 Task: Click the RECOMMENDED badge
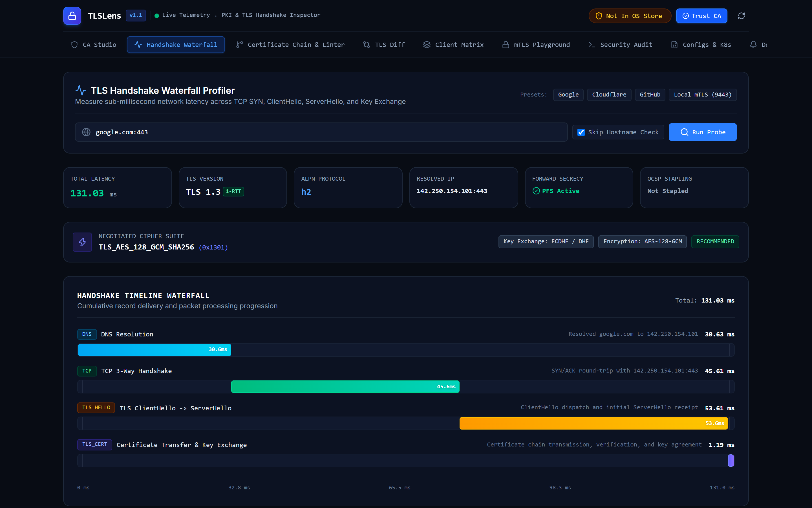pos(715,242)
